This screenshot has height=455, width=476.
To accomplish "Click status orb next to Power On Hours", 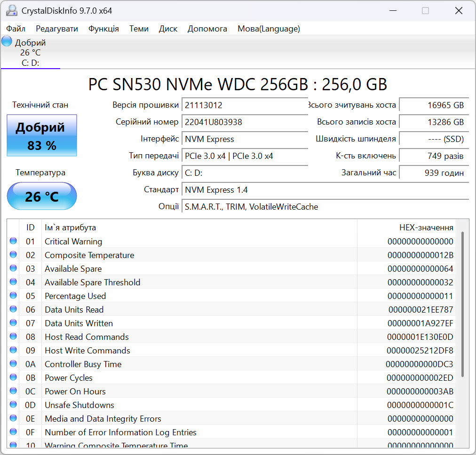I will (13, 391).
